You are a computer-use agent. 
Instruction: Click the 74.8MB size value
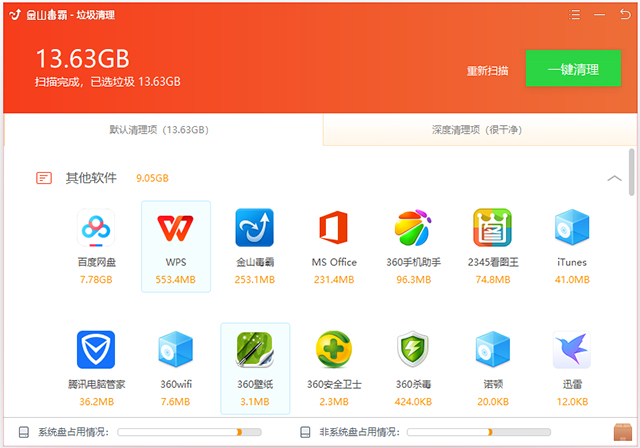(493, 280)
